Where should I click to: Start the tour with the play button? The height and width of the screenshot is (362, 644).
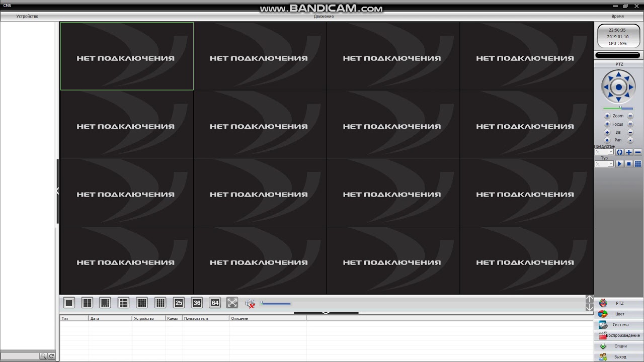[x=620, y=164]
